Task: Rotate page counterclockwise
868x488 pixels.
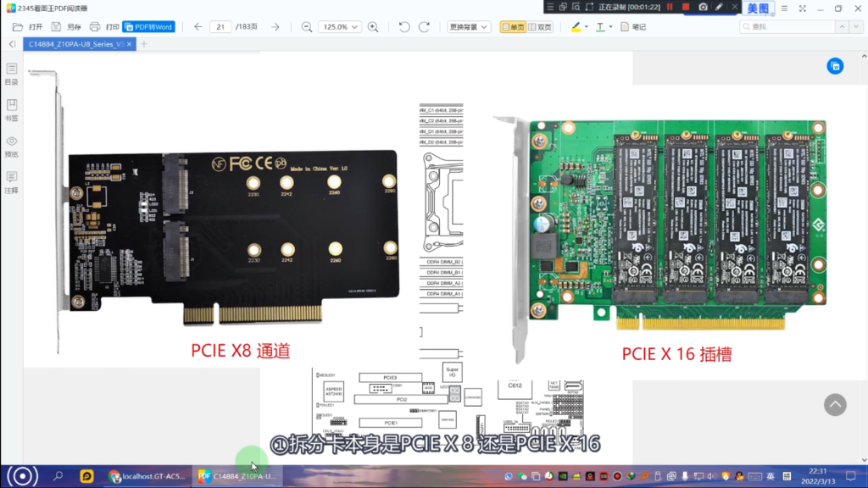Action: (x=404, y=27)
